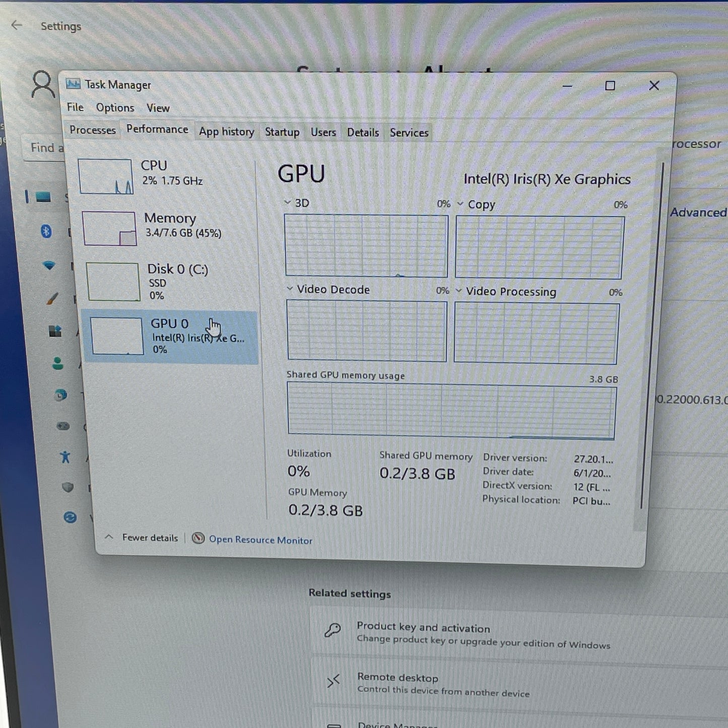Viewport: 728px width, 728px height.
Task: Open the Copy graph engine dropdown
Action: pyautogui.click(x=460, y=204)
